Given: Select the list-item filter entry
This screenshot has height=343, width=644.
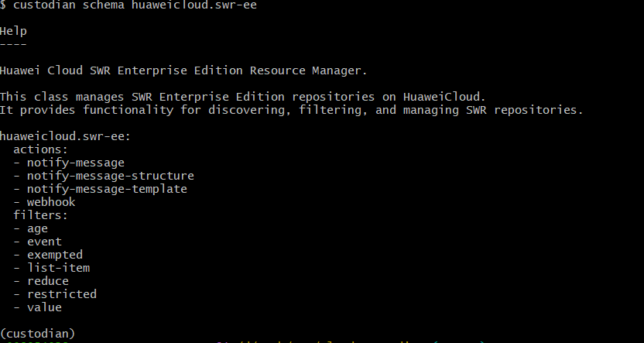Looking at the screenshot, I should (58, 268).
